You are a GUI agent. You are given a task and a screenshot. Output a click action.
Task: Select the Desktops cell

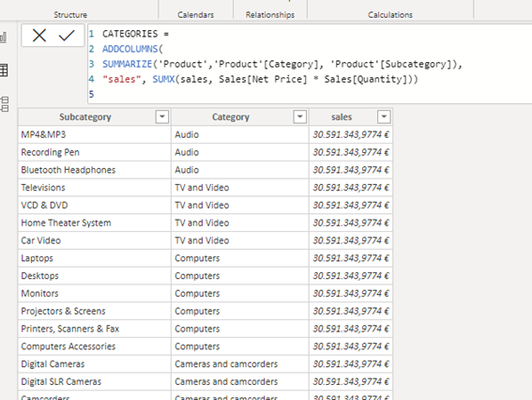click(x=95, y=276)
